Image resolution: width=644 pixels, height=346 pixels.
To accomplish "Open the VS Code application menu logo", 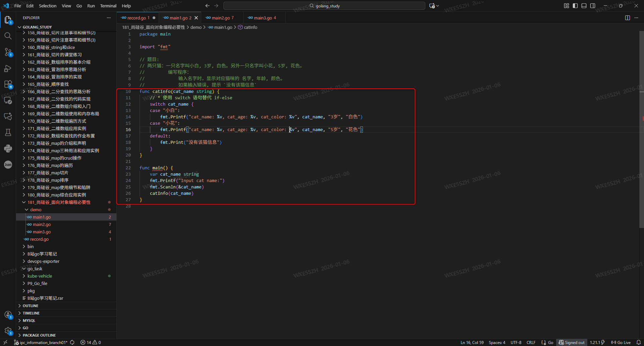I will [6, 6].
